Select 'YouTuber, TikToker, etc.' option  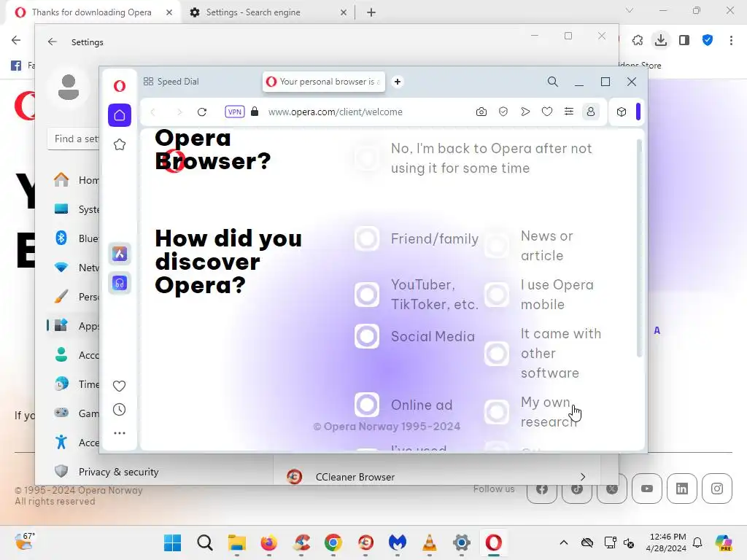pyautogui.click(x=367, y=295)
